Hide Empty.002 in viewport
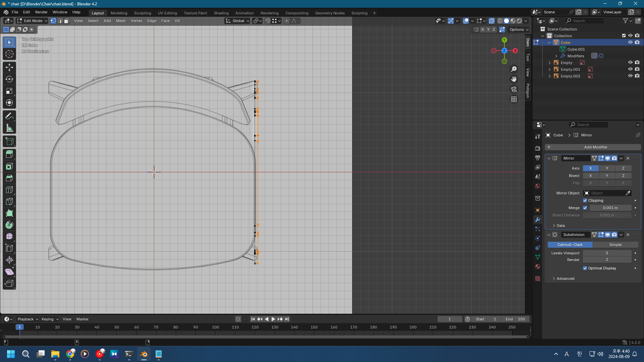 pyautogui.click(x=630, y=76)
